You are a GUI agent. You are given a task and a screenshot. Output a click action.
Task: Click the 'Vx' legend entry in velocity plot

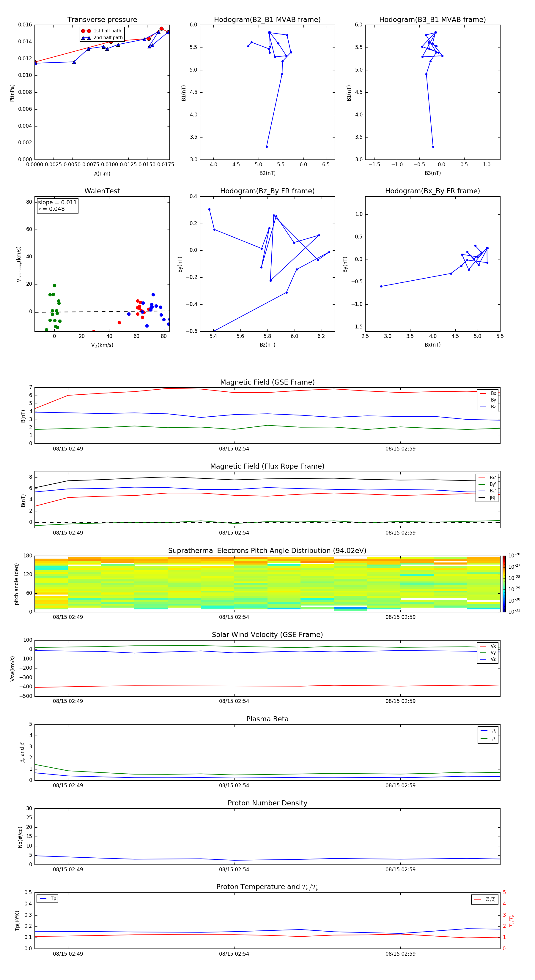click(488, 646)
